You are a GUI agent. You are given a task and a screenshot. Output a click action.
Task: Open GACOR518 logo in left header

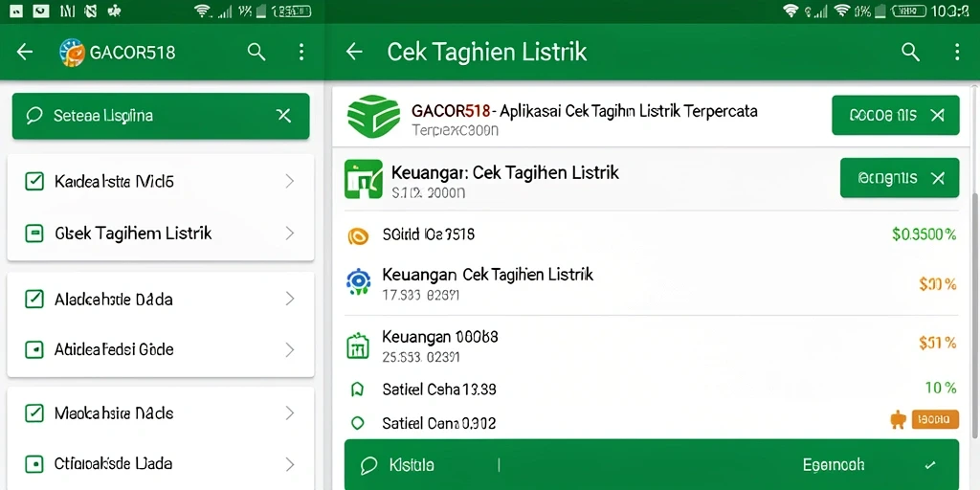pos(72,53)
